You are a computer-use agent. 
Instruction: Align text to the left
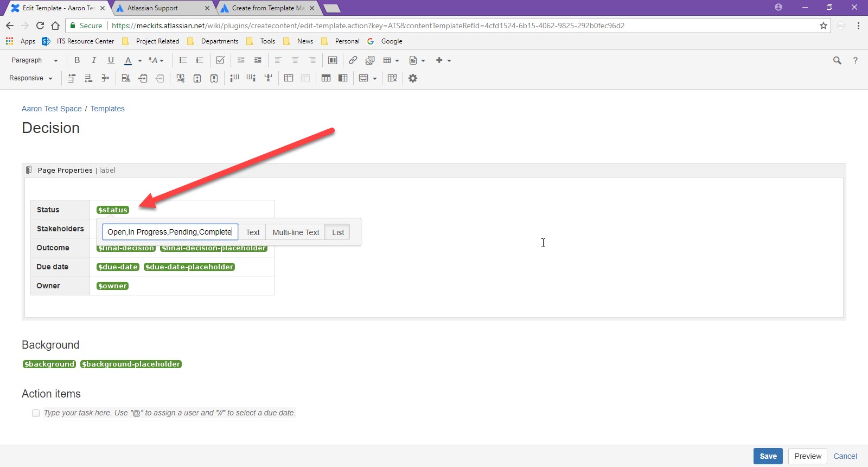pos(278,60)
